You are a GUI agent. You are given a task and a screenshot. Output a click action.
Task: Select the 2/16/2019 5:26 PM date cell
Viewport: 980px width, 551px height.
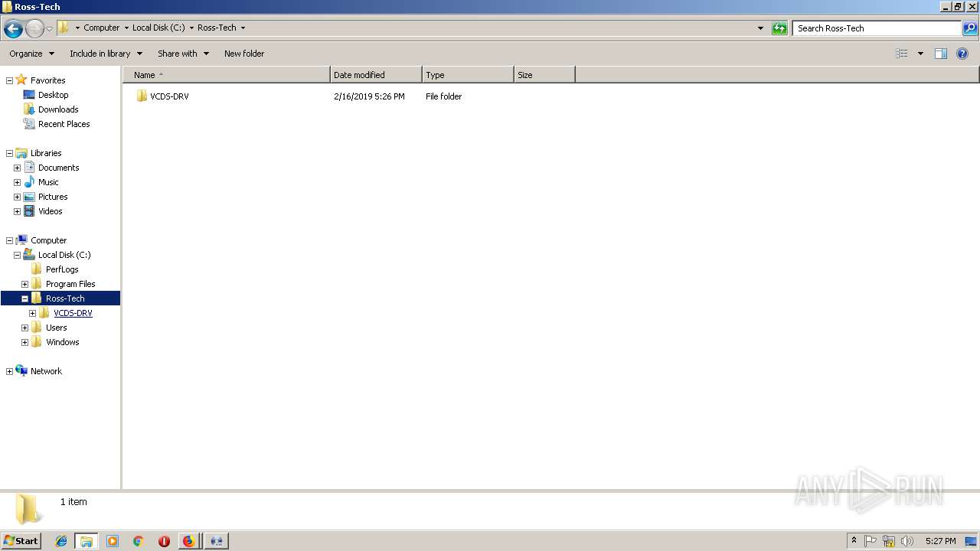369,96
